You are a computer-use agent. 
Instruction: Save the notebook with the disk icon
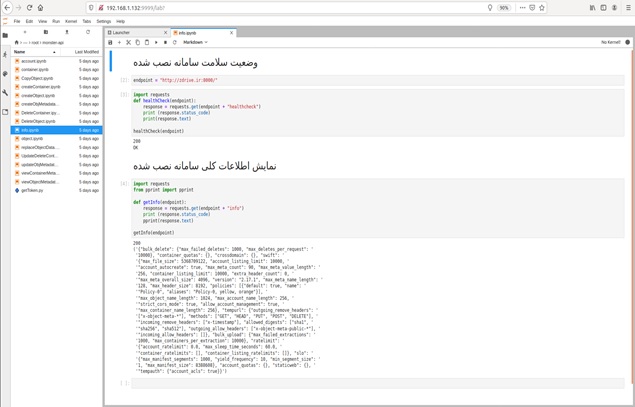pyautogui.click(x=110, y=42)
